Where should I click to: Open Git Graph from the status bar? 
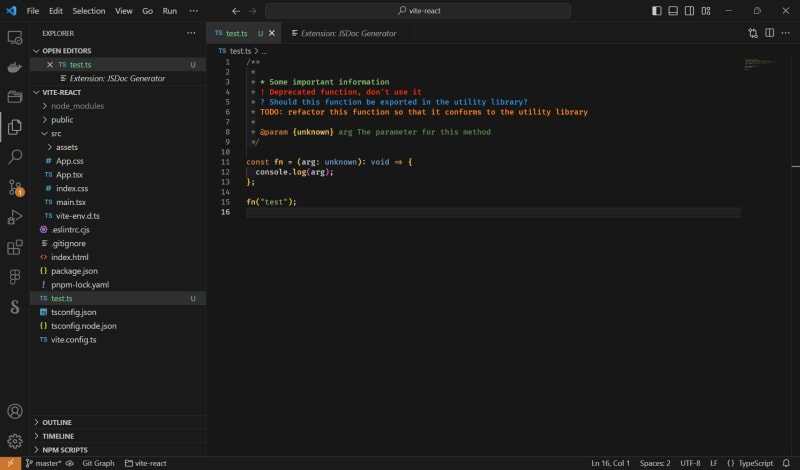98,463
